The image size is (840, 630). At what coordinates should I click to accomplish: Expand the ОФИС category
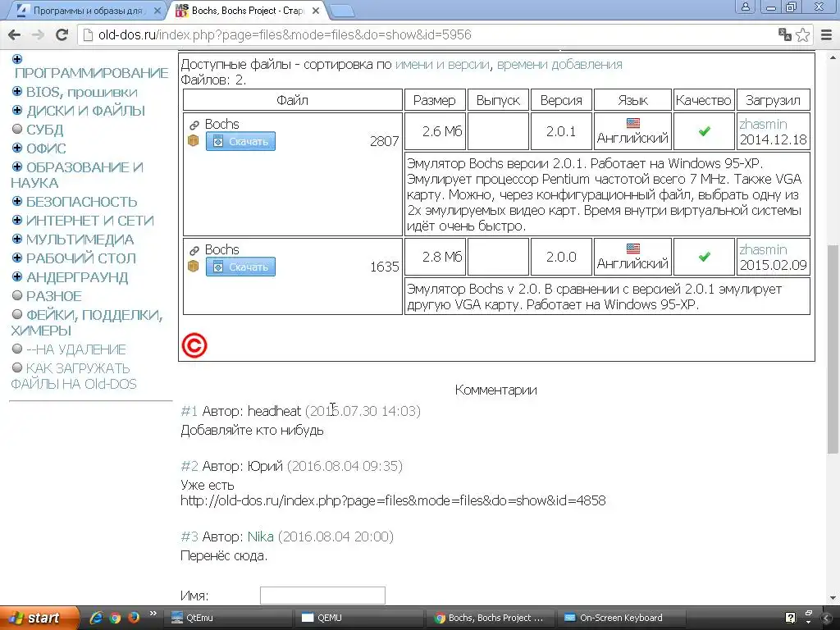[17, 148]
